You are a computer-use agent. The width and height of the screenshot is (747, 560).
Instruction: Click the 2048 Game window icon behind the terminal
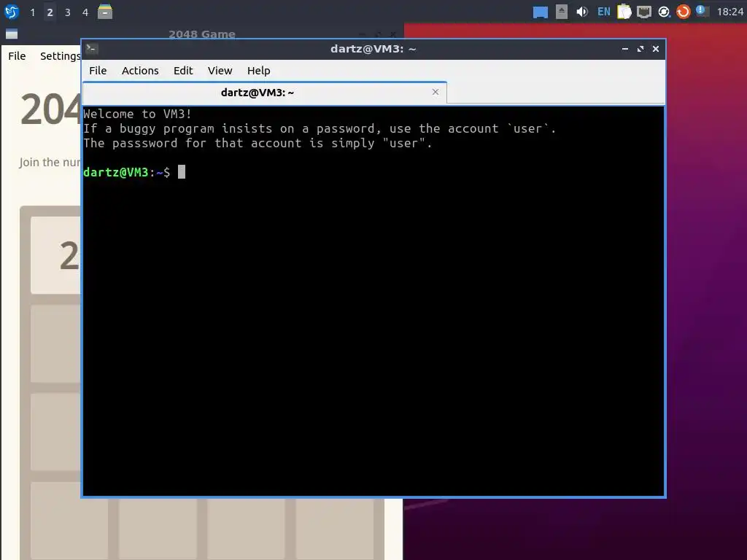(x=12, y=34)
